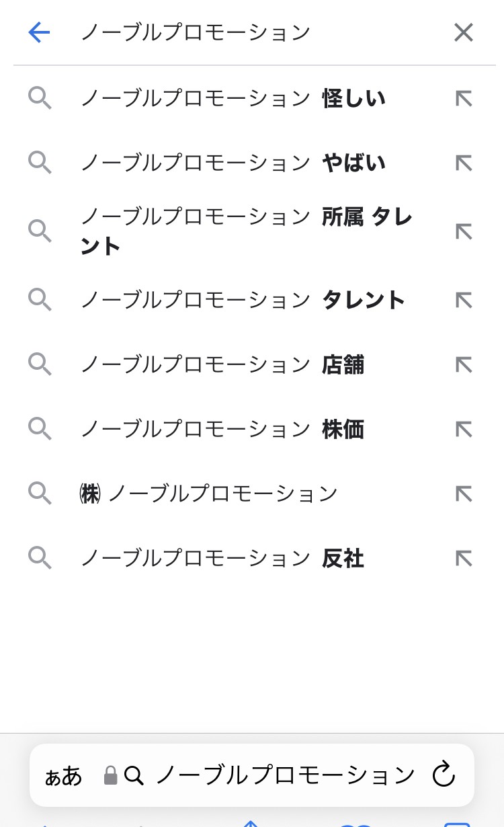
Task: Search for ノーブルプロモーション 株価
Action: tap(222, 429)
